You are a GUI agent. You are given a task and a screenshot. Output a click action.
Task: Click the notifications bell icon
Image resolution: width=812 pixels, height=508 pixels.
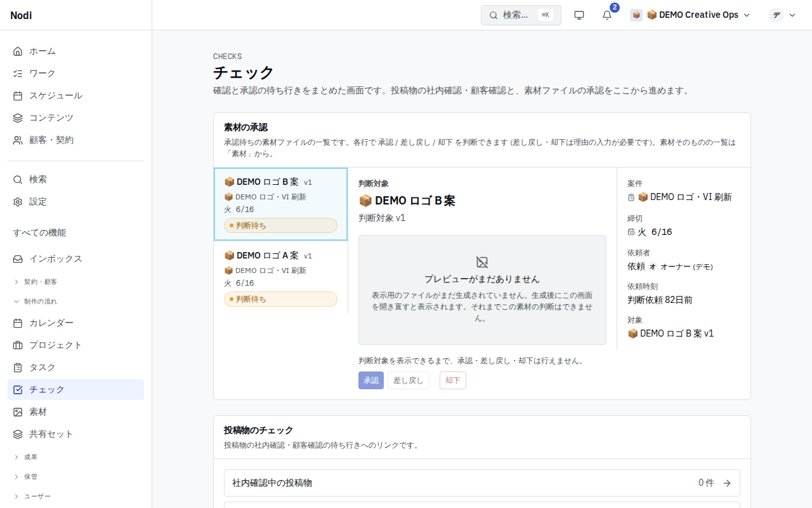tap(607, 15)
